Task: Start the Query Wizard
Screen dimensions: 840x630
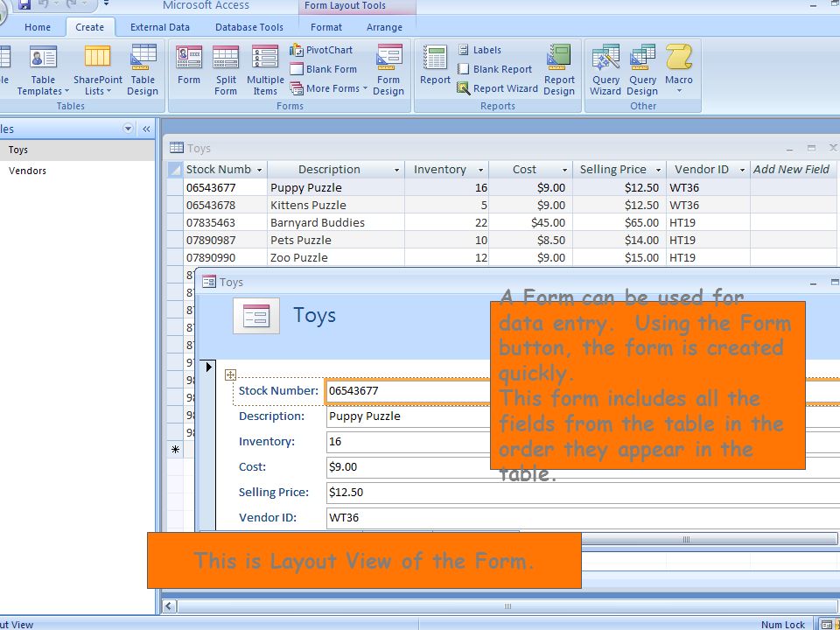Action: (x=605, y=71)
